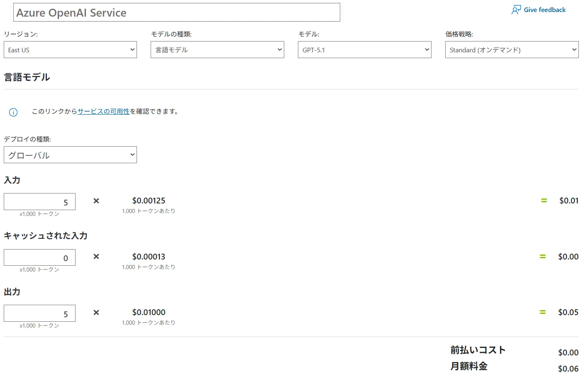Open the 価格戦略 dropdown showing Standard

click(512, 50)
